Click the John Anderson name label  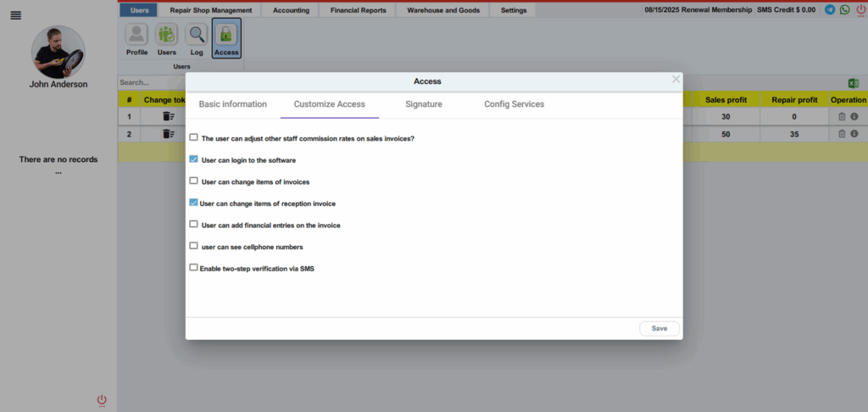pyautogui.click(x=58, y=85)
